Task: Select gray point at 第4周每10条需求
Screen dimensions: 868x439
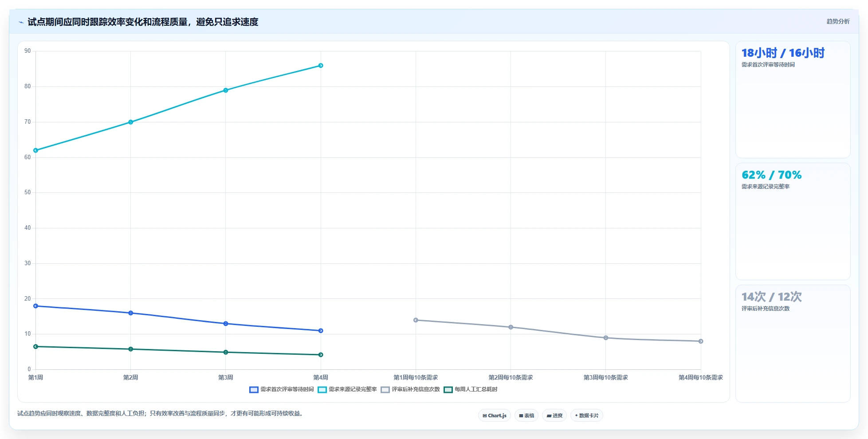Action: (x=701, y=341)
